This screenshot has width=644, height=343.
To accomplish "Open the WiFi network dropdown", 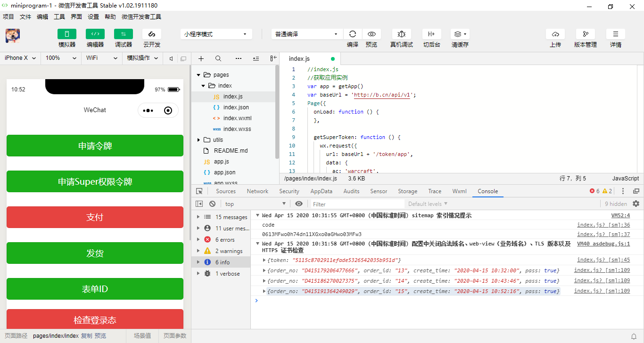I will (x=102, y=58).
